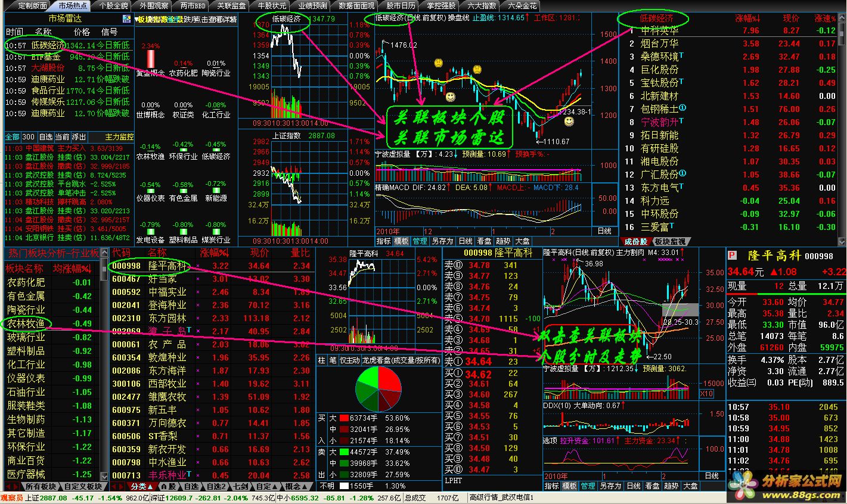Click 大盘 under the 隆平高科 chart
Screen dimensions: 847x504
pyautogui.click(x=690, y=486)
